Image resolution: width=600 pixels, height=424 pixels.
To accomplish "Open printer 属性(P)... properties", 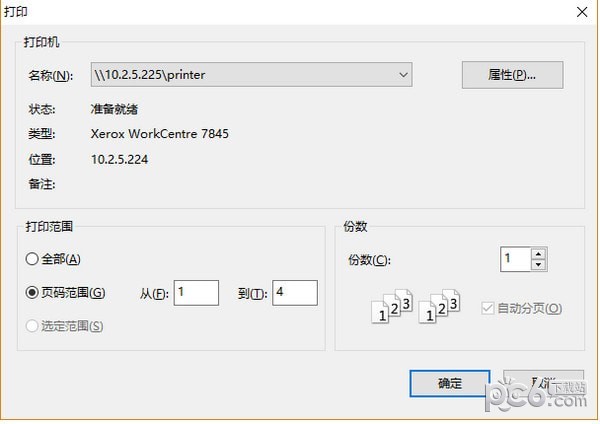I will [512, 75].
